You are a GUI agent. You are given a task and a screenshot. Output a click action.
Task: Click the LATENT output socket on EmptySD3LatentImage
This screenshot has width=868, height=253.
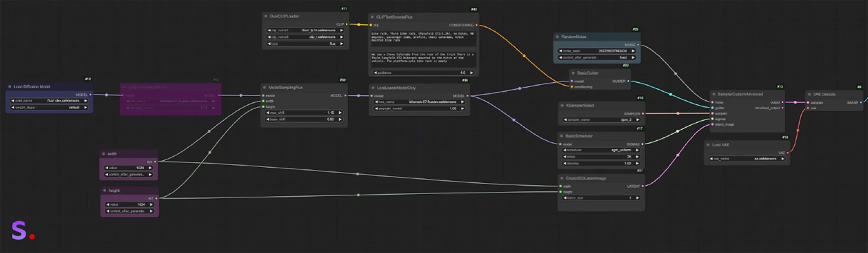(642, 186)
